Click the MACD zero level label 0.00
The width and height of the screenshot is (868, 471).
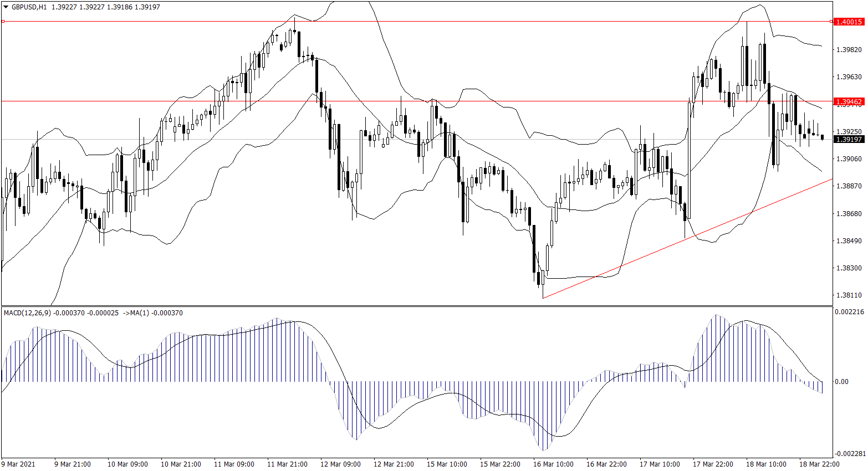[x=841, y=381]
